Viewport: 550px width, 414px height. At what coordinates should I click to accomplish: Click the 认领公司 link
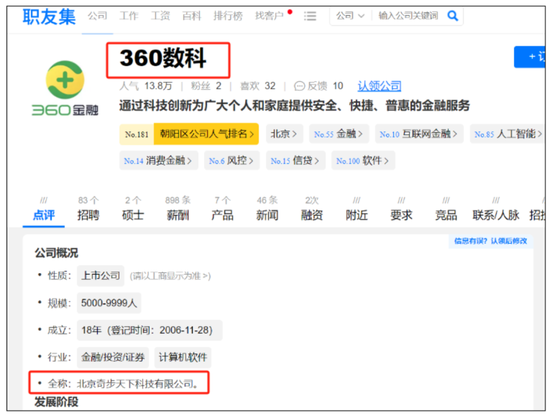(x=379, y=86)
